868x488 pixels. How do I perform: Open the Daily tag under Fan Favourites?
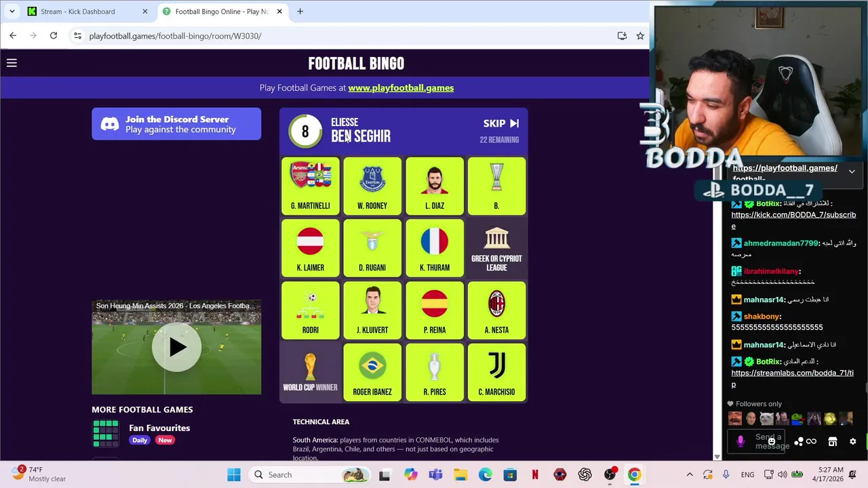point(140,440)
